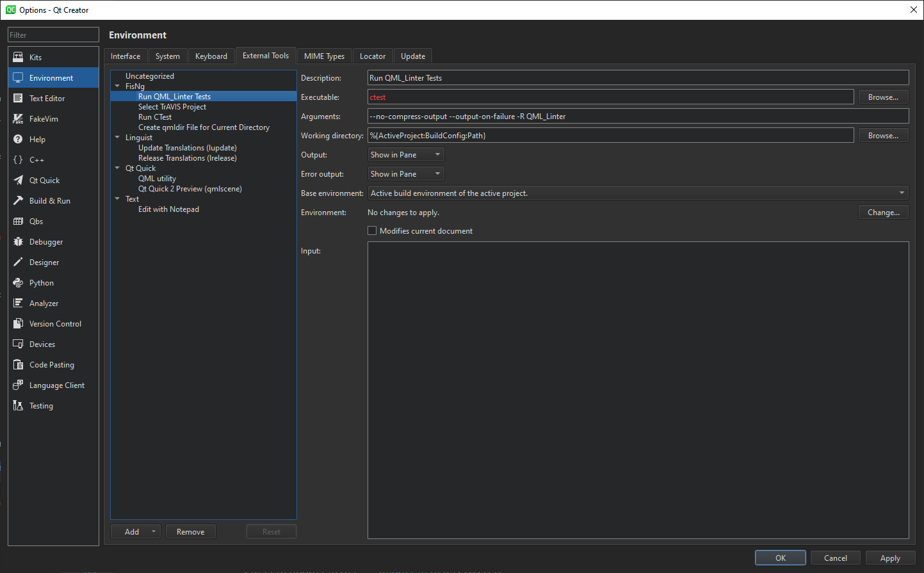Viewport: 924px width, 573px height.
Task: Expand the Base environment combo box
Action: [x=638, y=193]
